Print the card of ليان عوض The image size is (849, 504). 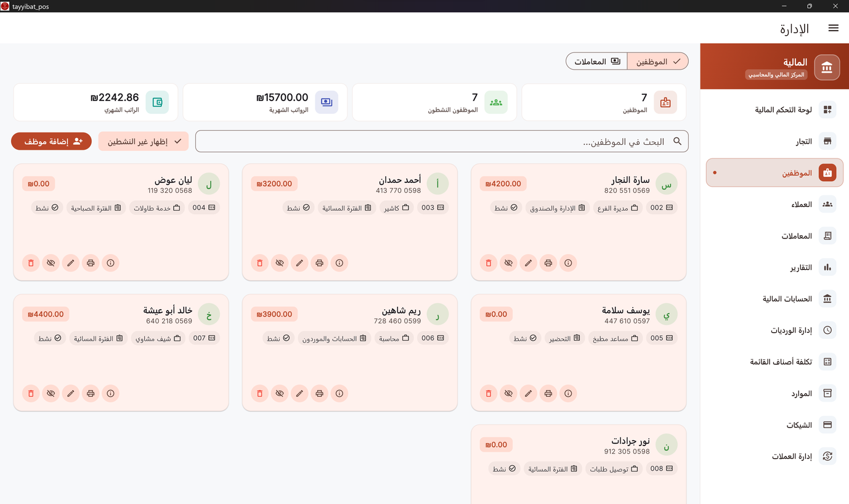[x=91, y=263]
